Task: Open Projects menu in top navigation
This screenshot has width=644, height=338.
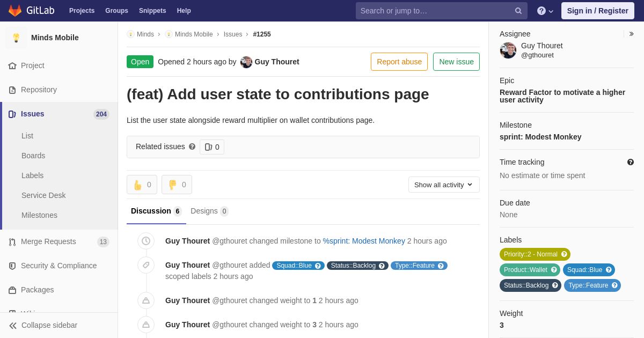Action: tap(82, 11)
